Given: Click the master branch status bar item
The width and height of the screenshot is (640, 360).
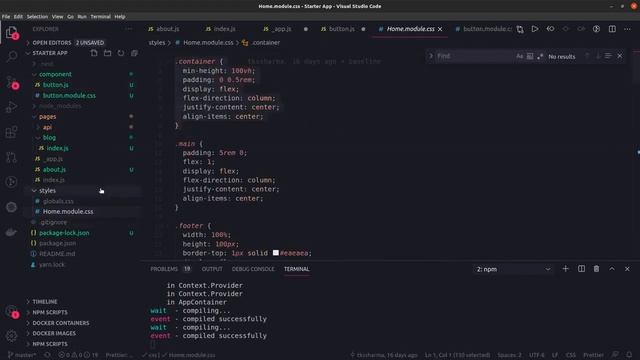Looking at the screenshot, I should tap(23, 355).
